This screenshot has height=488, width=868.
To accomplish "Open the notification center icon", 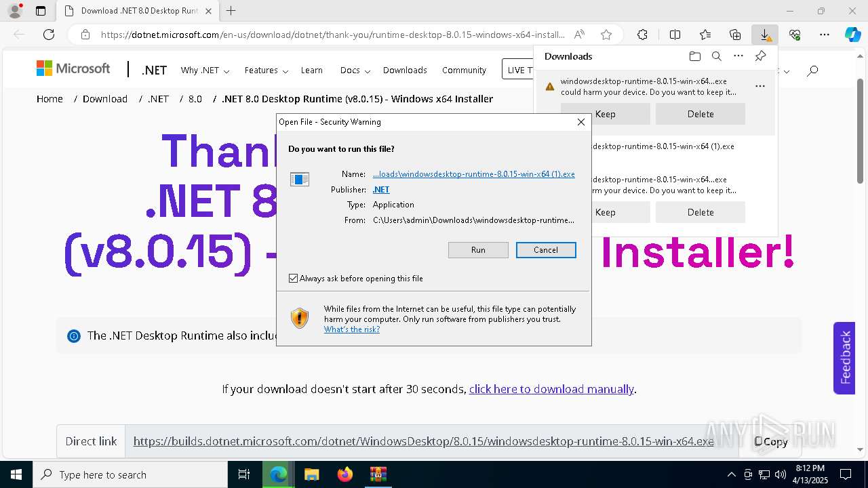I will pos(846,474).
